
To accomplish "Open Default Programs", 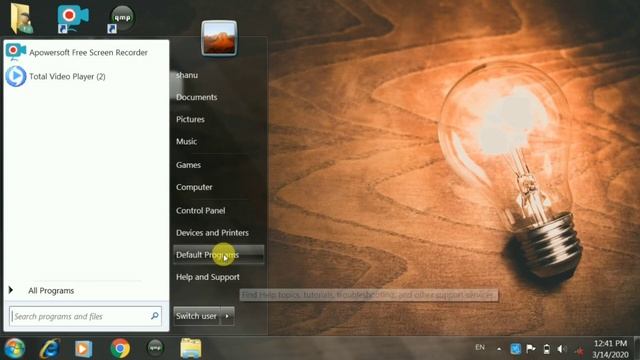I will tap(218, 255).
